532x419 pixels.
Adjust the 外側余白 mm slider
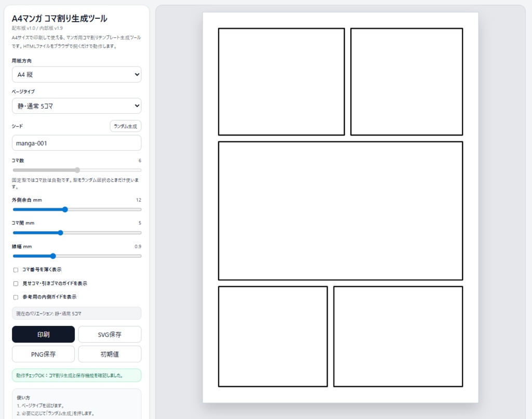(x=77, y=209)
